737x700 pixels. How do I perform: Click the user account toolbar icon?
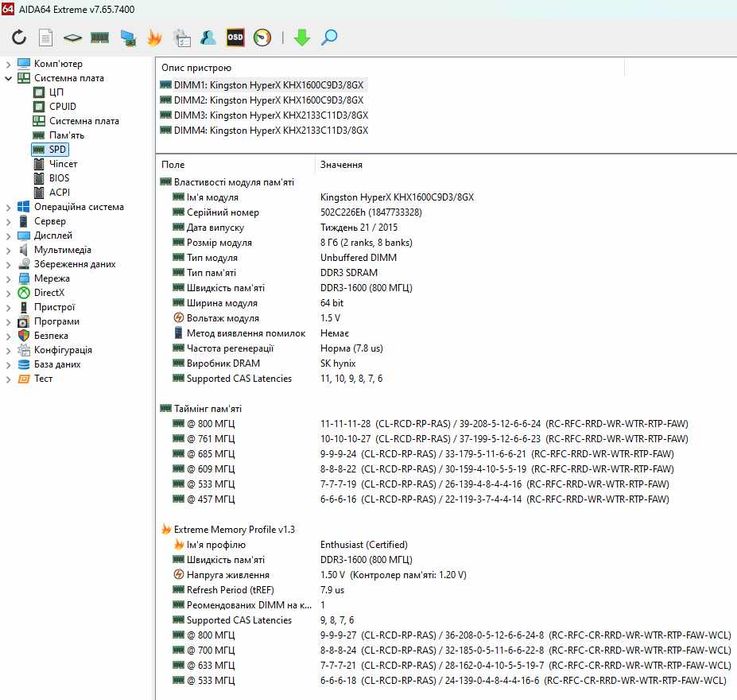click(x=208, y=38)
